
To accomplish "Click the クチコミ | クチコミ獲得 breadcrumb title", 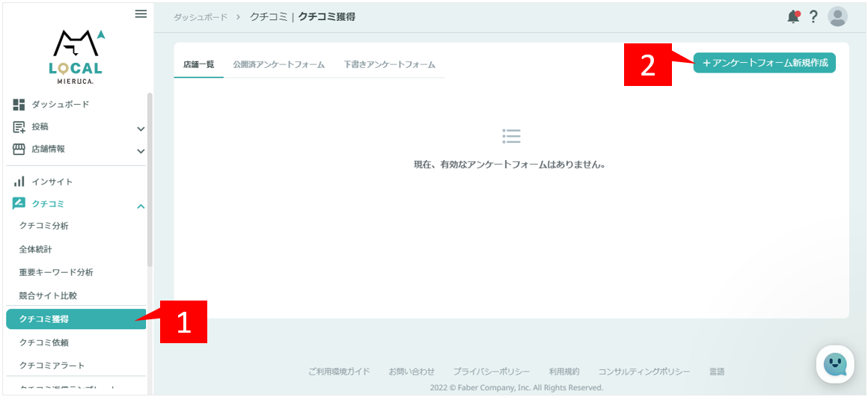I will 302,17.
